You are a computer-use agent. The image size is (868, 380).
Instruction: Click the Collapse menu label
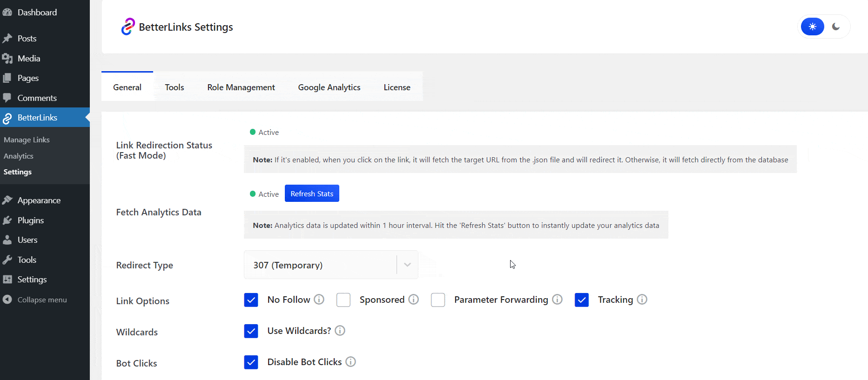click(x=42, y=300)
